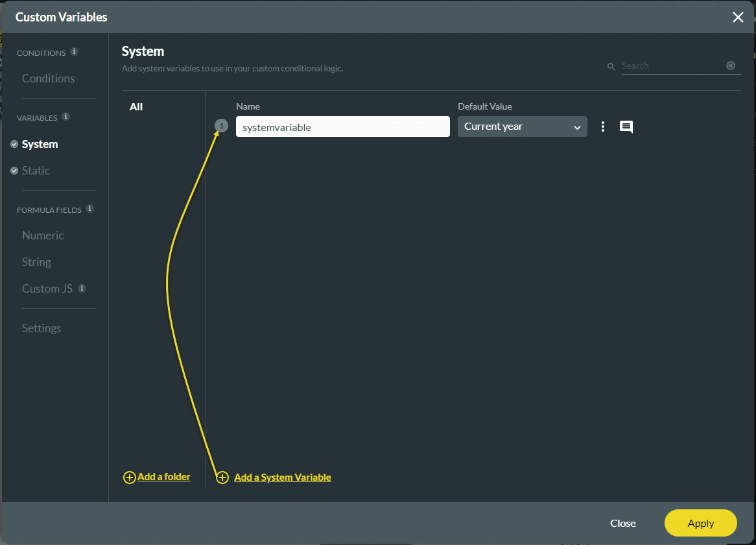Viewport: 756px width, 545px height.
Task: Click the Close button in footer
Action: click(x=622, y=523)
